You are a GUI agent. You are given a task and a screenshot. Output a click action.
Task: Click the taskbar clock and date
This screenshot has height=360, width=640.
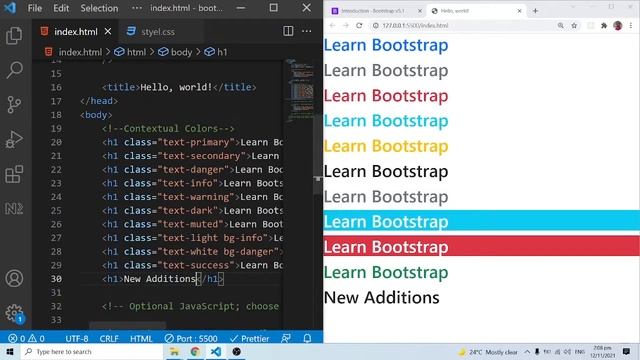coord(602,352)
